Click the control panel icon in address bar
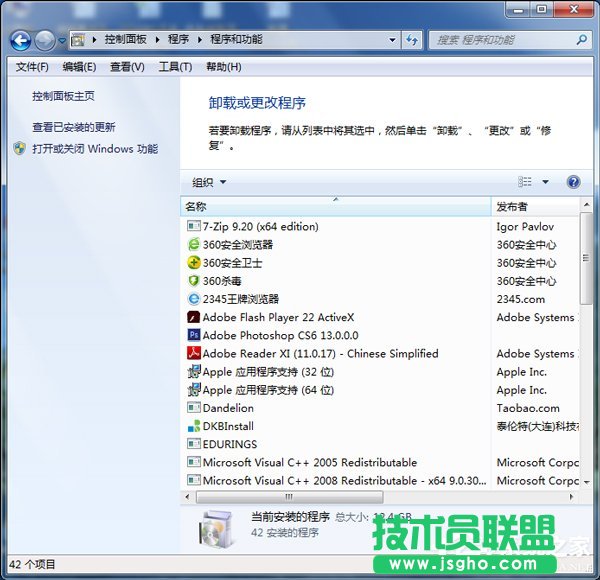 coord(78,40)
